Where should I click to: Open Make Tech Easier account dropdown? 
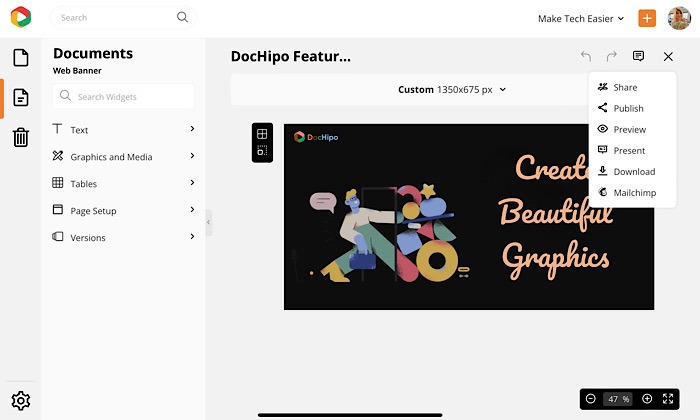[581, 18]
